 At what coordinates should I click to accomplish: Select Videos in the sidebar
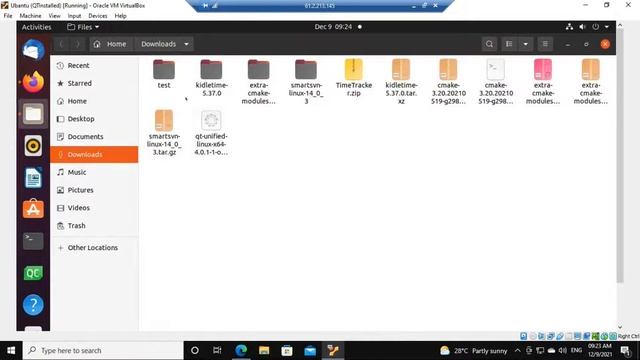pos(94,208)
